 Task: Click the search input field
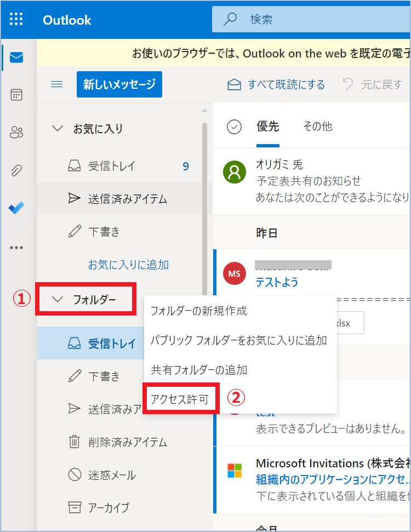point(311,19)
